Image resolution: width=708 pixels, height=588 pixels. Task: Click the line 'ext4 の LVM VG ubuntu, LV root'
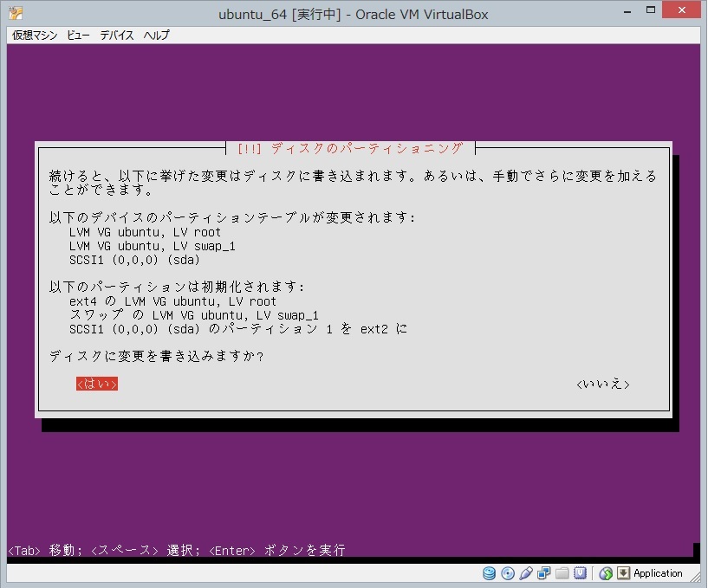(x=172, y=301)
